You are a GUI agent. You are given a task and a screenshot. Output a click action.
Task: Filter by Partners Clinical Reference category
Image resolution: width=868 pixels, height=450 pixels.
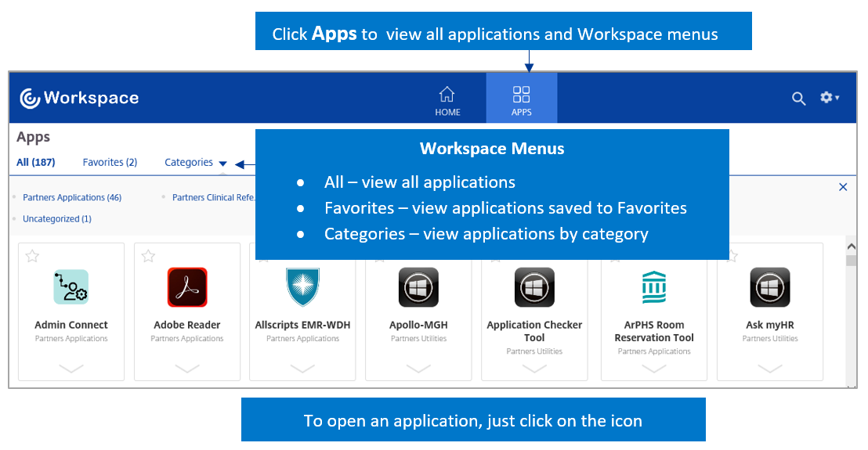214,197
